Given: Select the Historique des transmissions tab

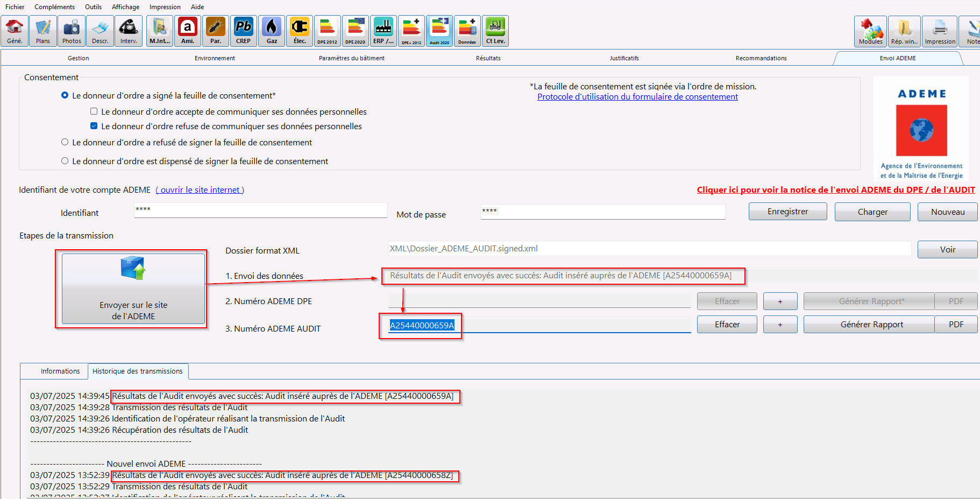Looking at the screenshot, I should pos(138,371).
